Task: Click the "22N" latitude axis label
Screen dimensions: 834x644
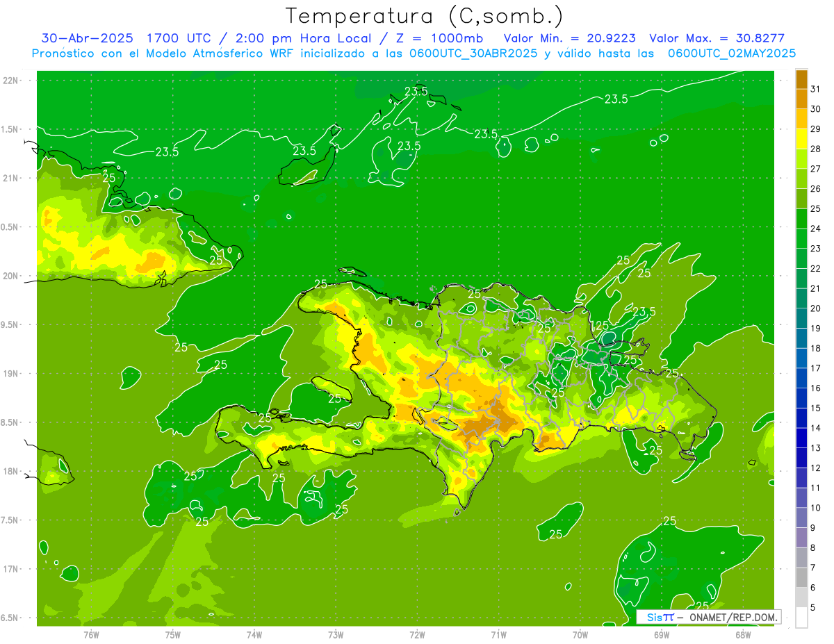Action: 11,81
